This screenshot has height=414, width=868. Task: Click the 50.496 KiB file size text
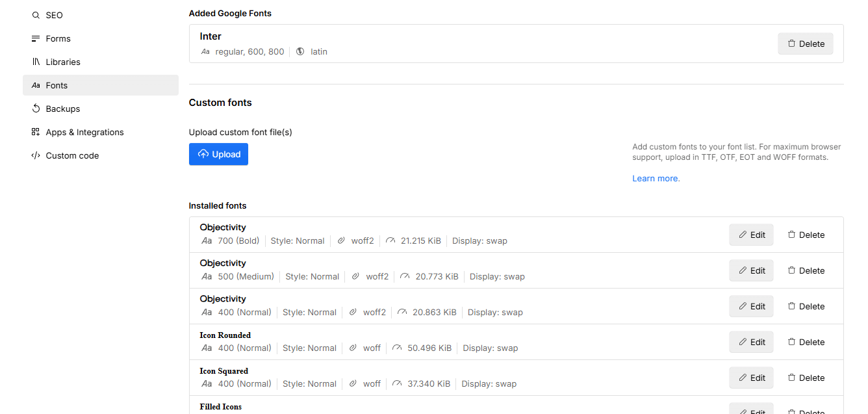click(429, 348)
